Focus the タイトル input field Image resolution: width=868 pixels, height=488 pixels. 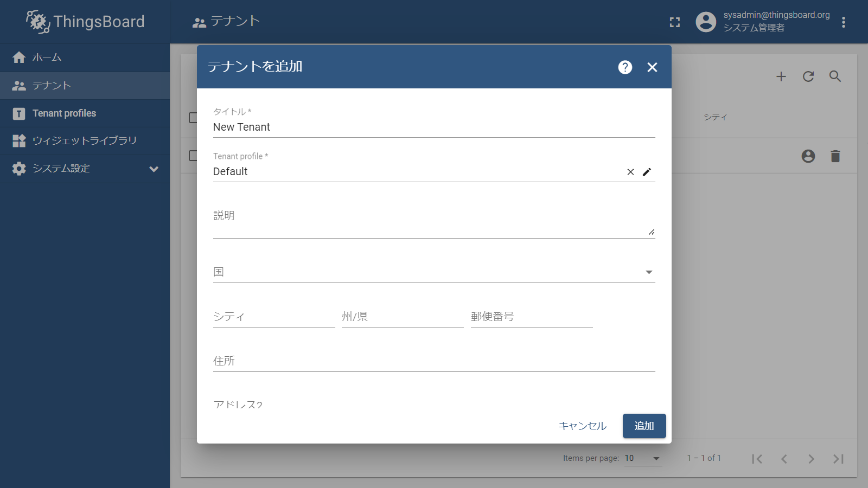point(434,127)
